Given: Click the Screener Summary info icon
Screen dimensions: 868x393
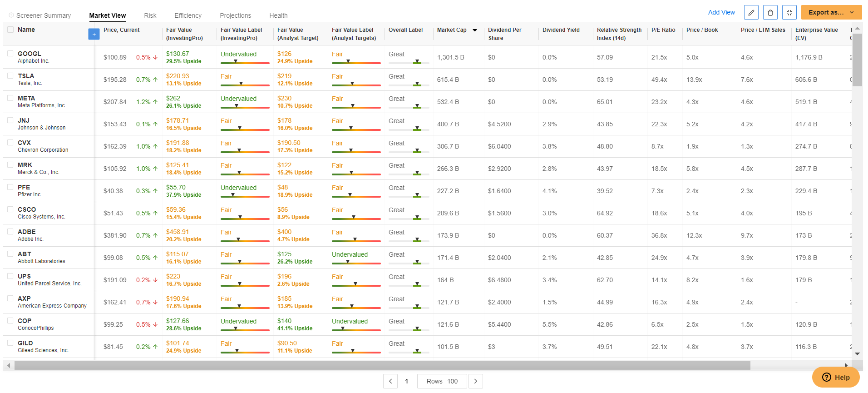Looking at the screenshot, I should coord(11,15).
